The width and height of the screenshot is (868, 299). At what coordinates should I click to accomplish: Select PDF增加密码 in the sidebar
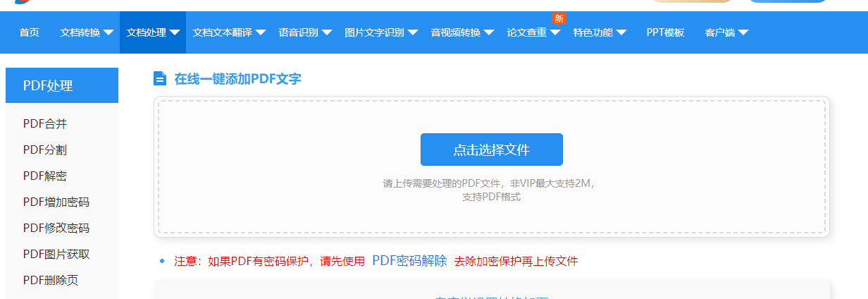coord(56,202)
